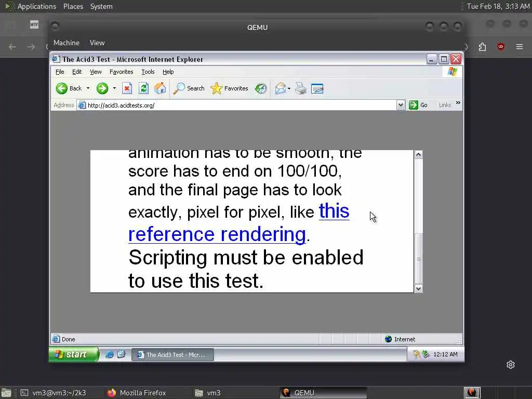The width and height of the screenshot is (532, 399).
Task: Go to the Home page icon
Action: (160, 88)
